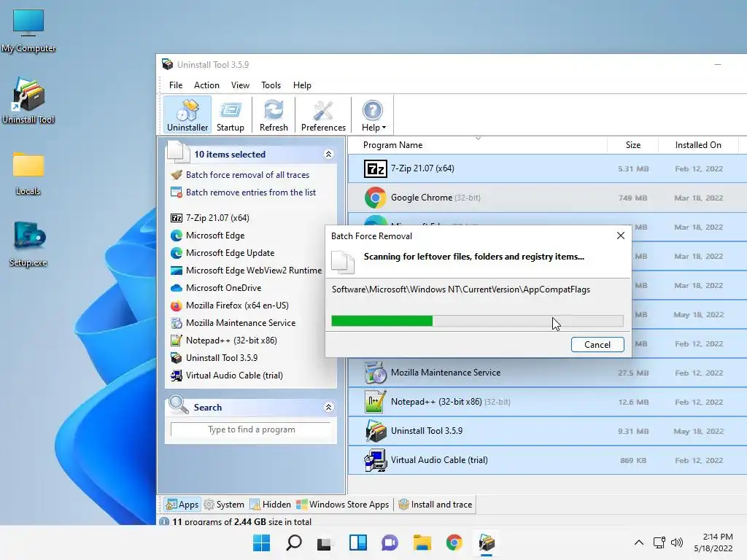Open taskbar Search
This screenshot has width=747, height=560.
click(x=293, y=542)
